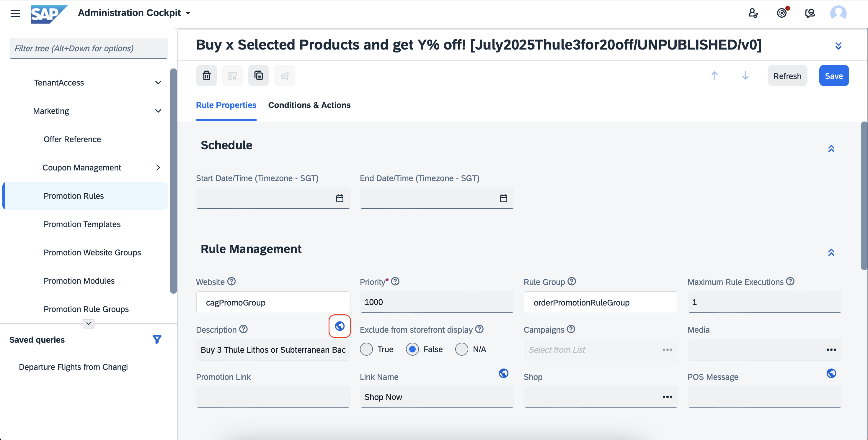The image size is (868, 440).
Task: Open the user impersonation icon in header
Action: click(753, 13)
